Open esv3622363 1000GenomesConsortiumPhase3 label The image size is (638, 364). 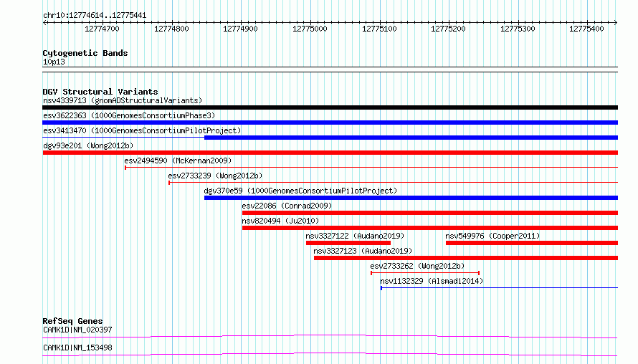tap(129, 115)
